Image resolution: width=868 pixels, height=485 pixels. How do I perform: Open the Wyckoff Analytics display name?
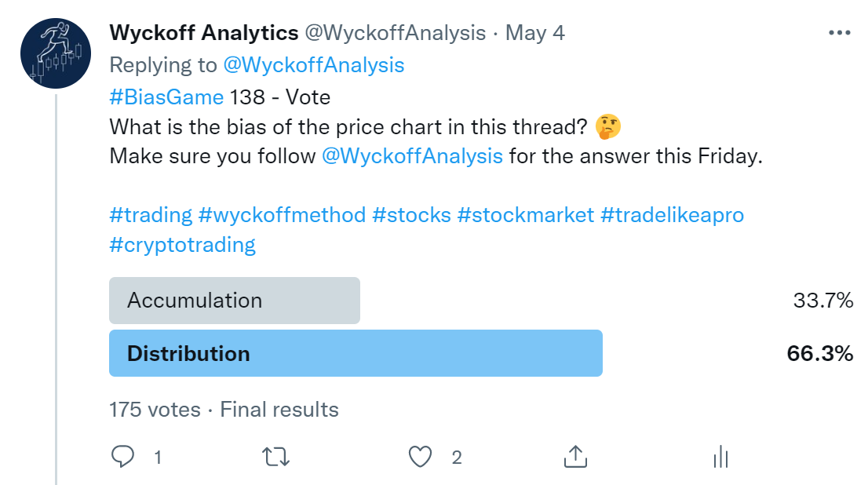204,33
